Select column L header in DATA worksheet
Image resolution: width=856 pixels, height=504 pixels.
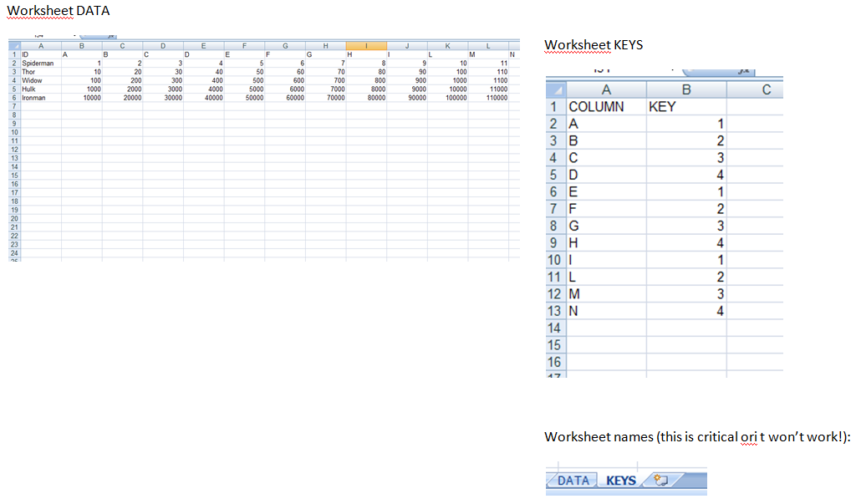coord(488,46)
